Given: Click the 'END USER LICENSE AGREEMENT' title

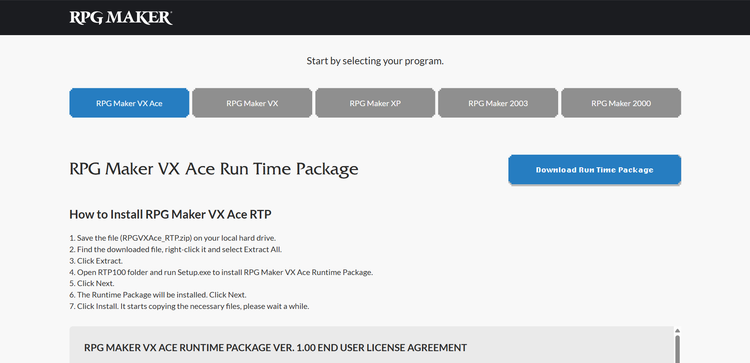Looking at the screenshot, I should click(276, 348).
